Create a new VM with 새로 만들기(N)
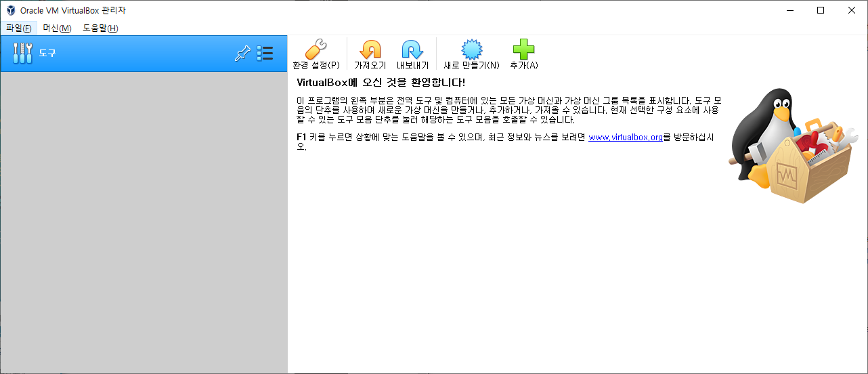The height and width of the screenshot is (374, 868). pos(471,55)
